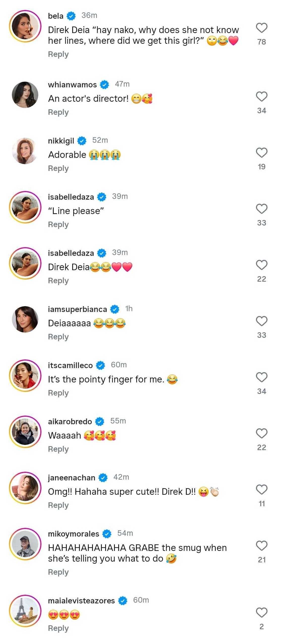
Task: Tap the heart on mikoymorales's comment
Action: [261, 546]
